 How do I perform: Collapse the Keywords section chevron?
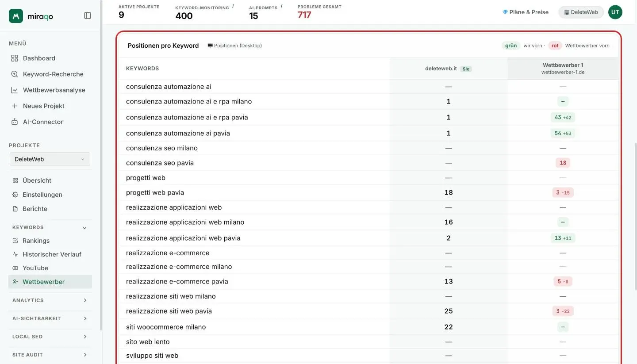tap(85, 228)
